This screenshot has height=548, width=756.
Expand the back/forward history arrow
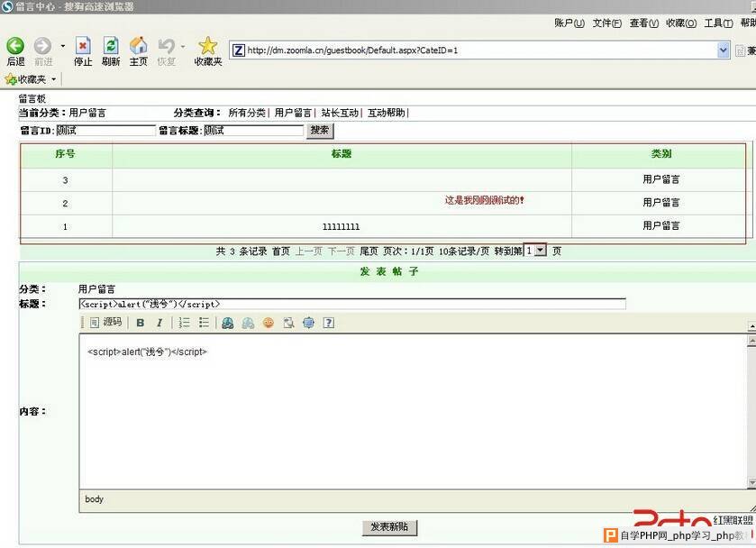(63, 46)
